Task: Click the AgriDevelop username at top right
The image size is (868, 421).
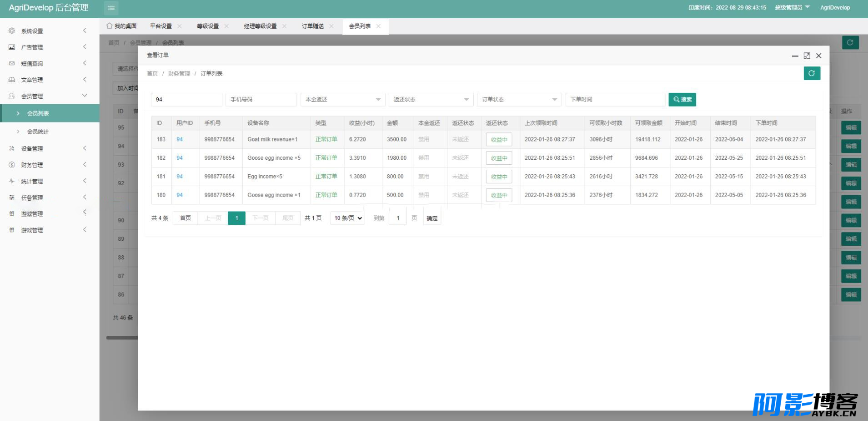Action: click(835, 7)
